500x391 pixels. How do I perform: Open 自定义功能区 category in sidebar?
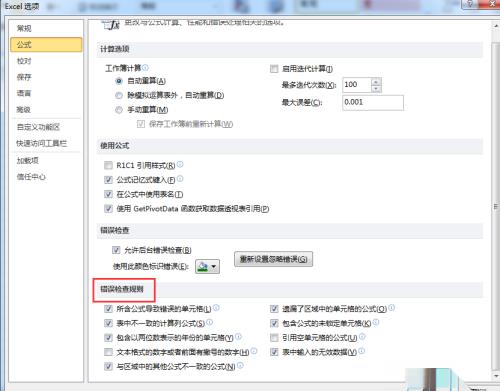pos(46,127)
